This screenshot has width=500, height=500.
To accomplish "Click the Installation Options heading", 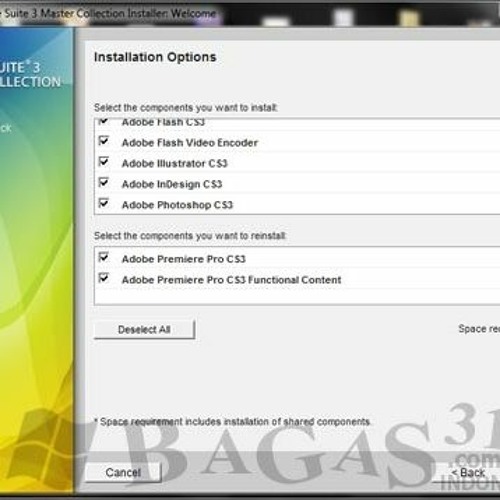I will click(x=155, y=57).
